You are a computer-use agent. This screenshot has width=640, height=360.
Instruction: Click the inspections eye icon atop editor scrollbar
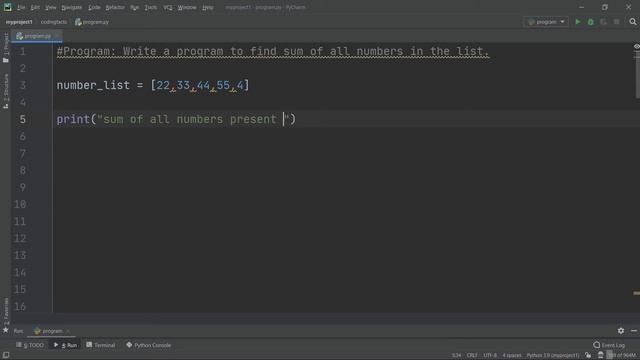(636, 47)
